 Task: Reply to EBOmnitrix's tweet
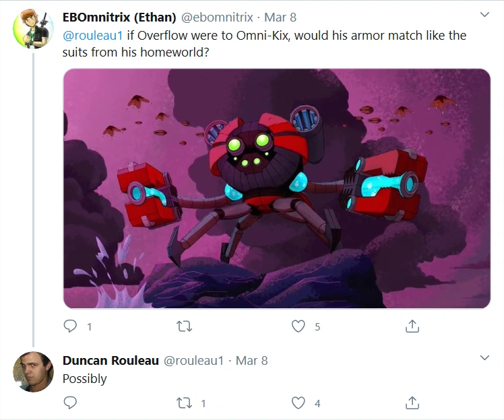click(x=70, y=326)
